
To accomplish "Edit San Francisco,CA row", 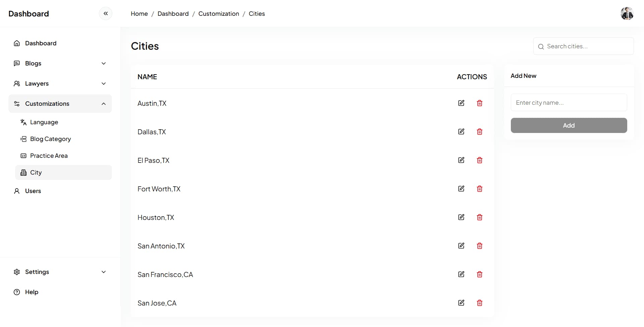I will tap(461, 274).
